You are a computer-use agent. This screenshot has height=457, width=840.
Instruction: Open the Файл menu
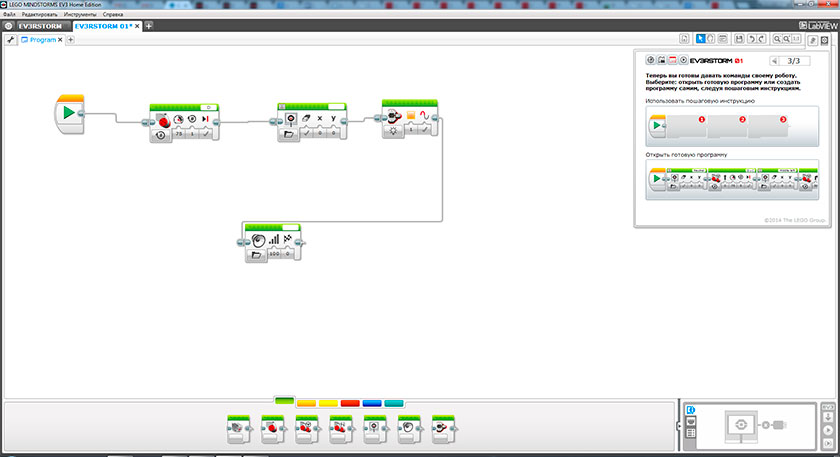(9, 14)
